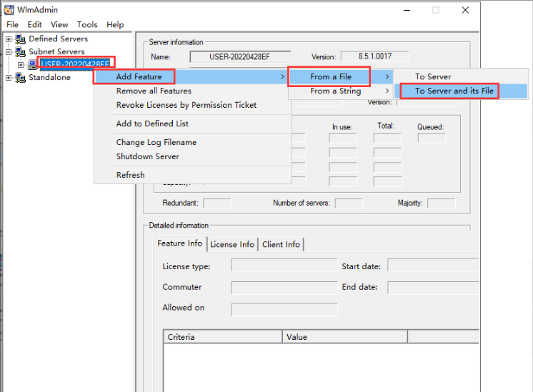Choose Remove all Features
This screenshot has height=392, width=533.
tap(154, 91)
